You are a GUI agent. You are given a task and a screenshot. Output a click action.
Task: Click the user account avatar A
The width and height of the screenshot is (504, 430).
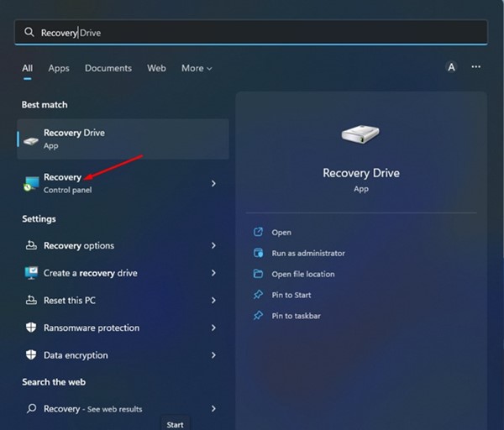coord(451,67)
